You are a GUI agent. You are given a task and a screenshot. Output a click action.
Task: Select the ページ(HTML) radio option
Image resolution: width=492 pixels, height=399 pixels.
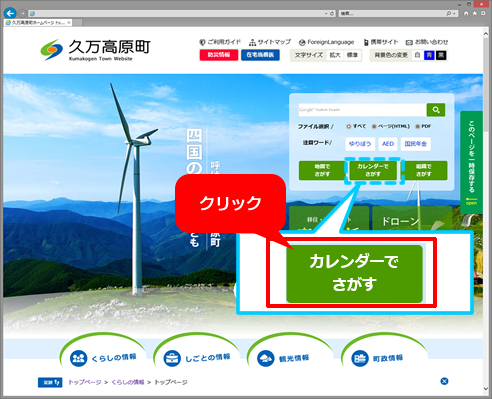click(374, 126)
